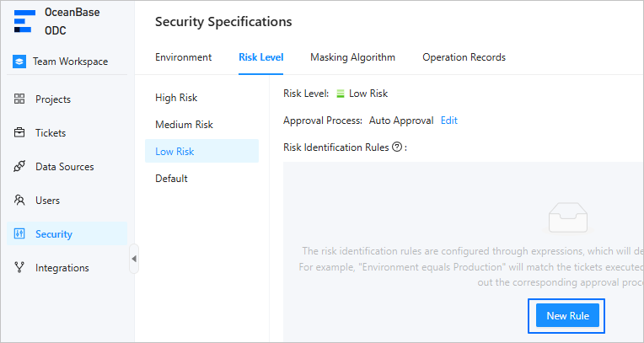The image size is (644, 343).
Task: Open the Masking Algorithm tab
Action: [x=352, y=57]
